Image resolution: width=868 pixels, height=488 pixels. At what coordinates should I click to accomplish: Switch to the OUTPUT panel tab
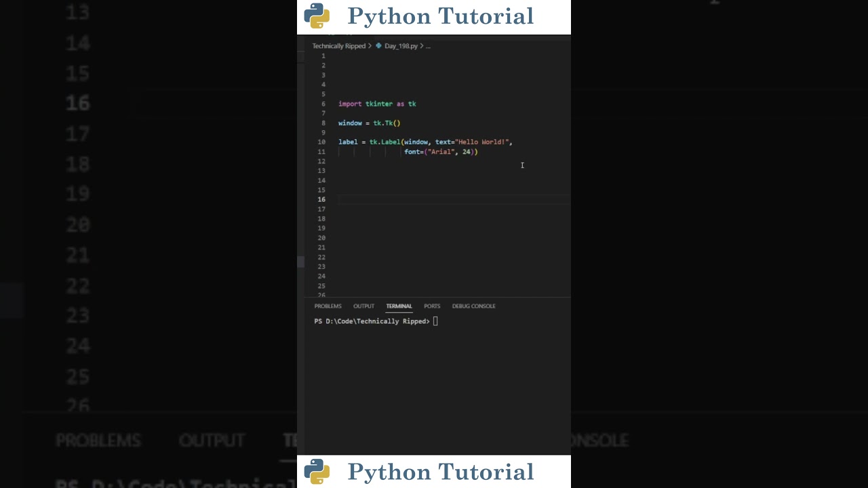363,306
